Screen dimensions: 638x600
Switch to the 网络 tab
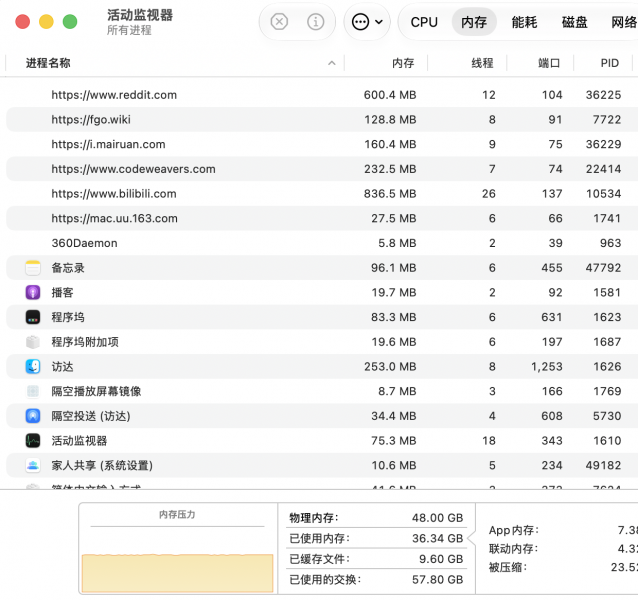point(624,22)
